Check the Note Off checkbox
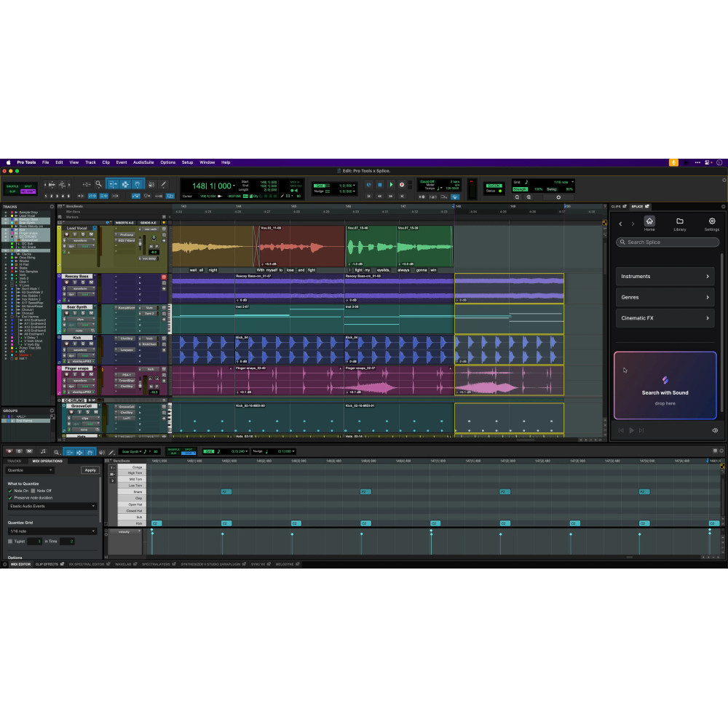Viewport: 728px width, 728px height. click(33, 491)
